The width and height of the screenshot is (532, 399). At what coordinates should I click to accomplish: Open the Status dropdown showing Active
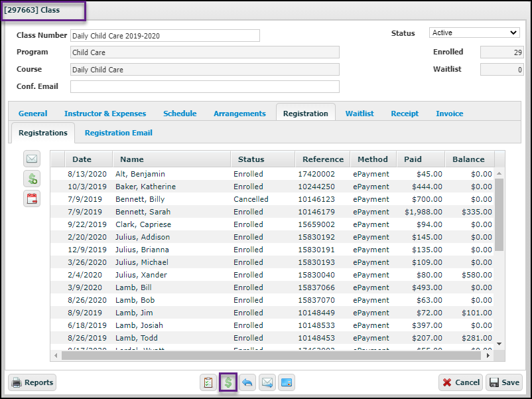(474, 33)
